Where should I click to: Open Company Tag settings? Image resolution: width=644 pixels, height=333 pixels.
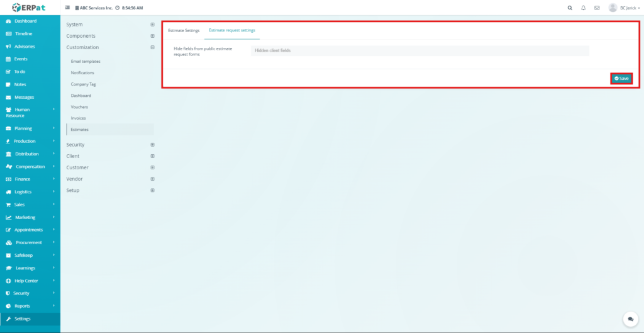(83, 84)
